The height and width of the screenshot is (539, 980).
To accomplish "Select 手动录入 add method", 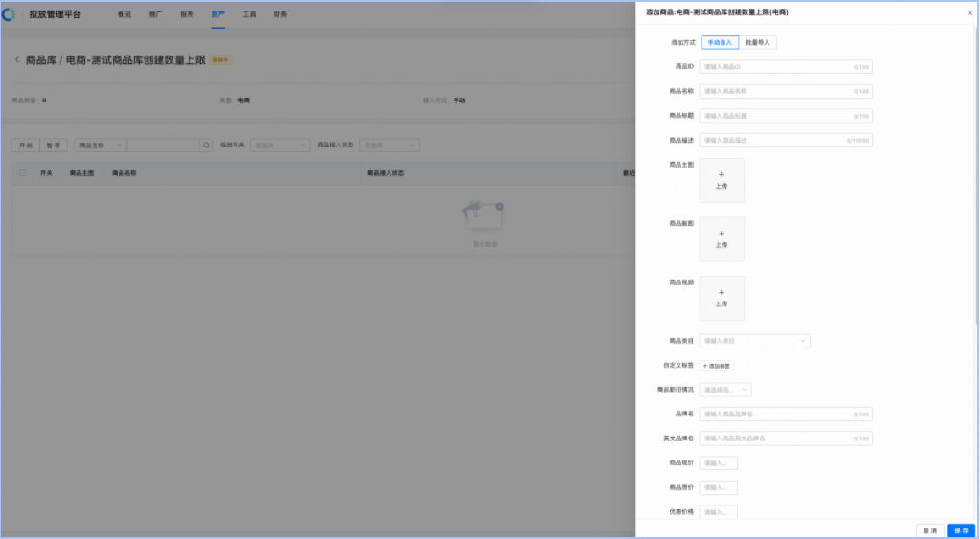I will click(720, 43).
